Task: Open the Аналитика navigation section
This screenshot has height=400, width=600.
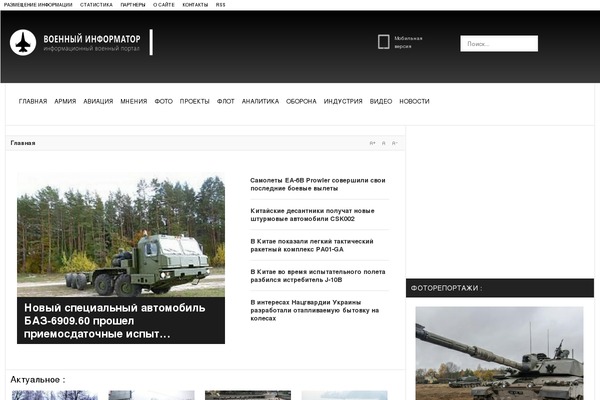Action: 260,101
